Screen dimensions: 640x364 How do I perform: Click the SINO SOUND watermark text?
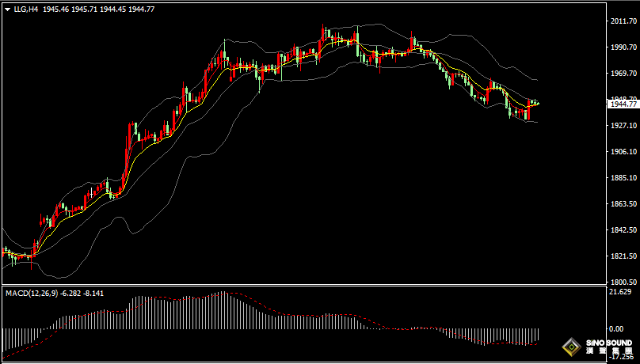[608, 343]
